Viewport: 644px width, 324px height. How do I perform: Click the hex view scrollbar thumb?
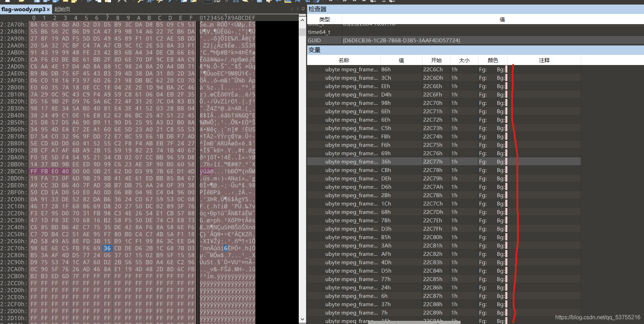coord(302,32)
